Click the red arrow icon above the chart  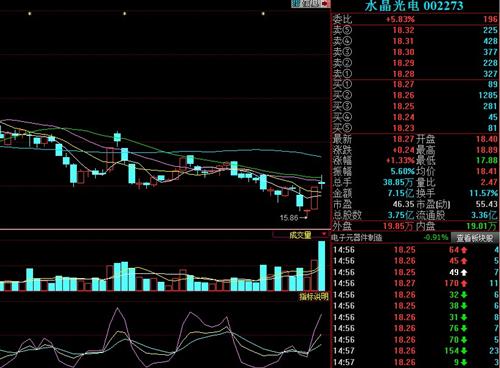[x=325, y=4]
